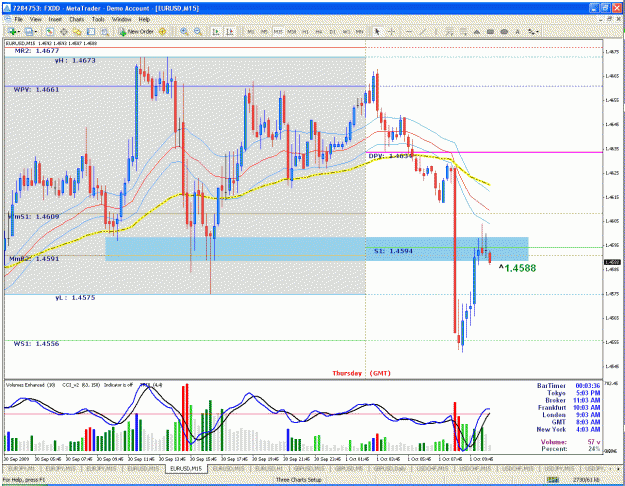Click the New Order button

coord(136,31)
